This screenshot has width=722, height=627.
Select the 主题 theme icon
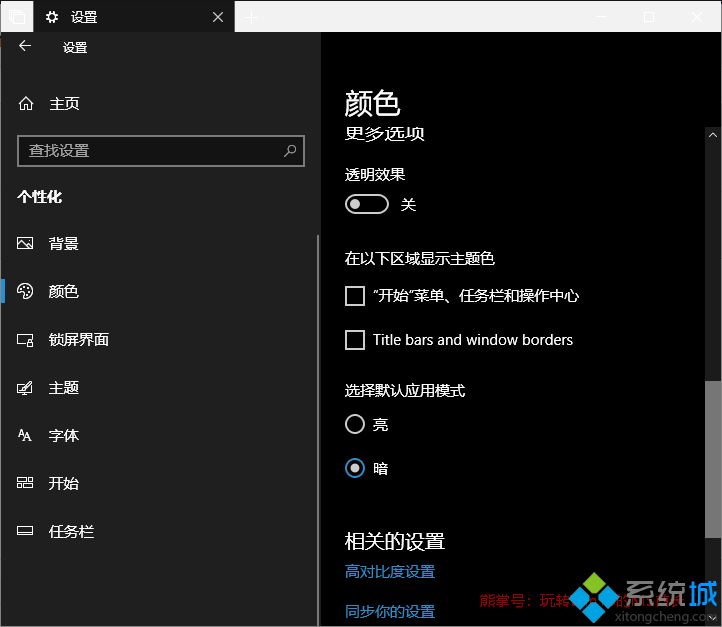[x=25, y=388]
